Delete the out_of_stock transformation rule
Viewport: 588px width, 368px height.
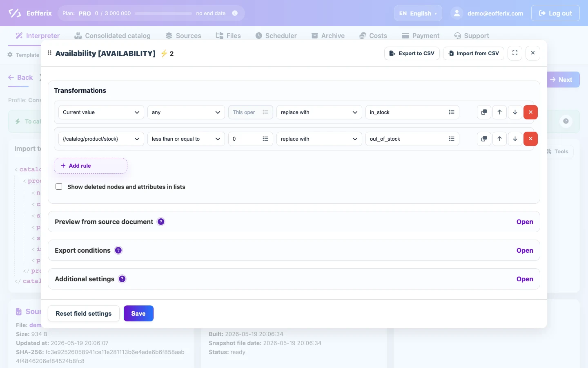[x=530, y=139]
